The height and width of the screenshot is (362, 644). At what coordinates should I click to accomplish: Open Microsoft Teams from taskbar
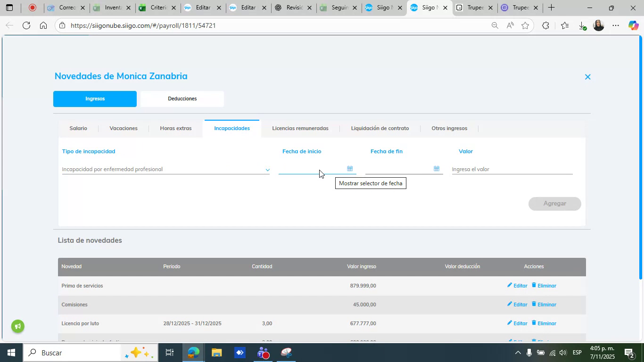pos(263,353)
